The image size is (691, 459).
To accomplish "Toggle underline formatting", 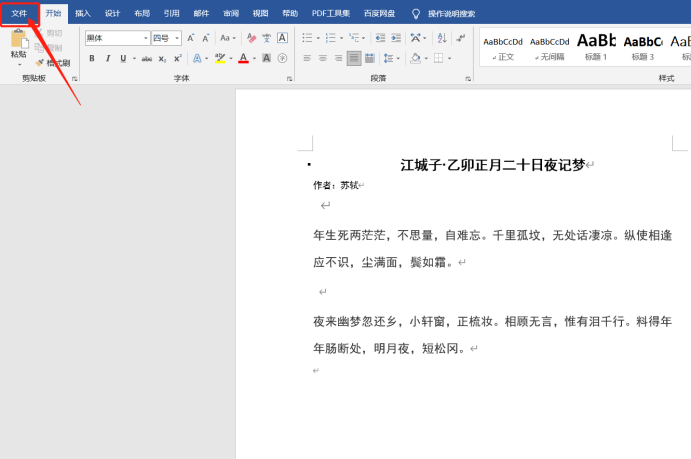I will pyautogui.click(x=123, y=58).
